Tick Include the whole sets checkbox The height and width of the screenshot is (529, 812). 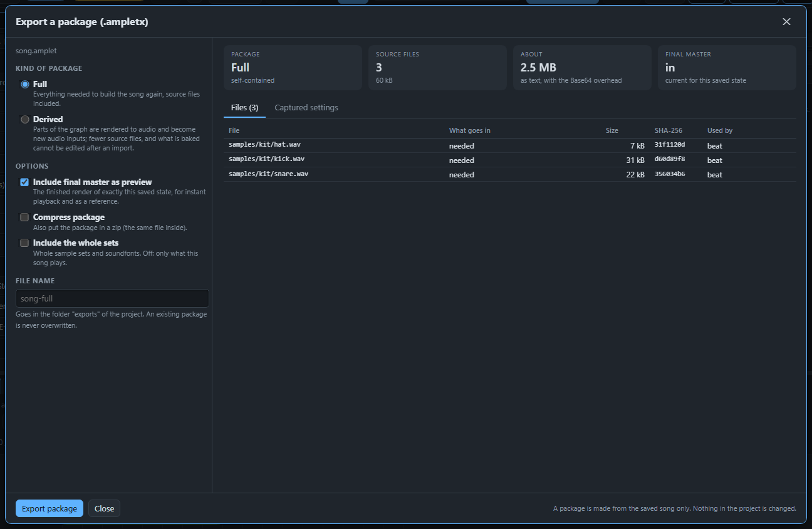pos(24,243)
